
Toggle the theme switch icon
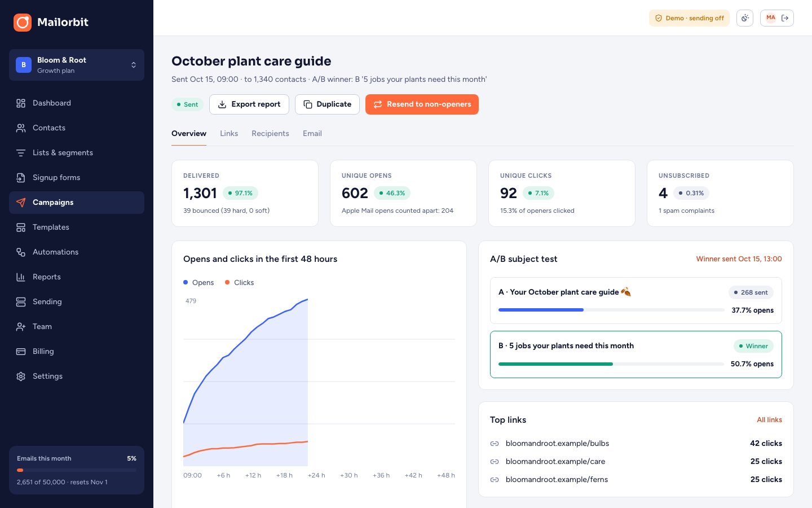click(x=745, y=18)
